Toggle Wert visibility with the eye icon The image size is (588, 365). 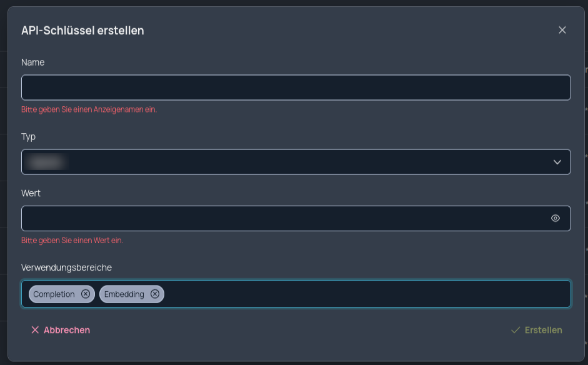[556, 218]
